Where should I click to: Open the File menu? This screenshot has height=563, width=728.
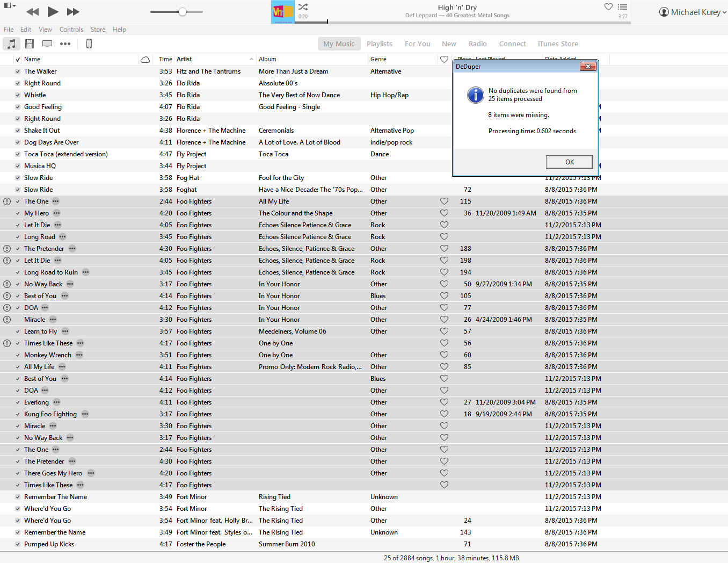(x=9, y=30)
